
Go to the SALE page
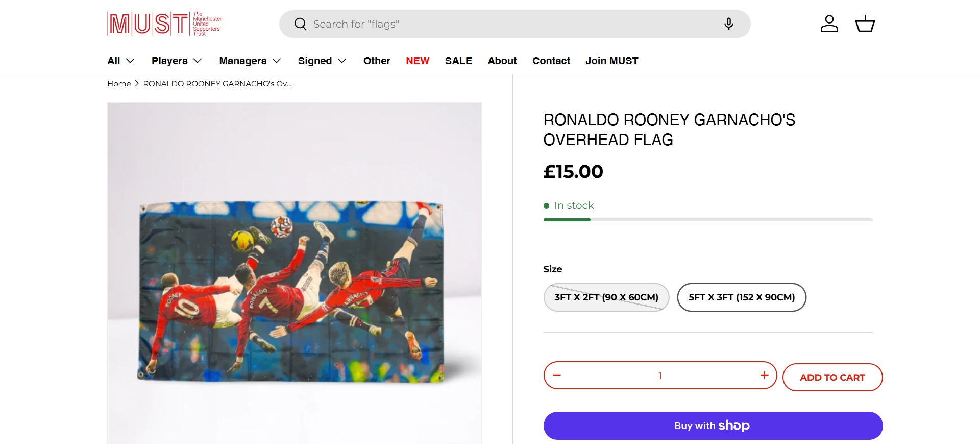[x=458, y=61]
